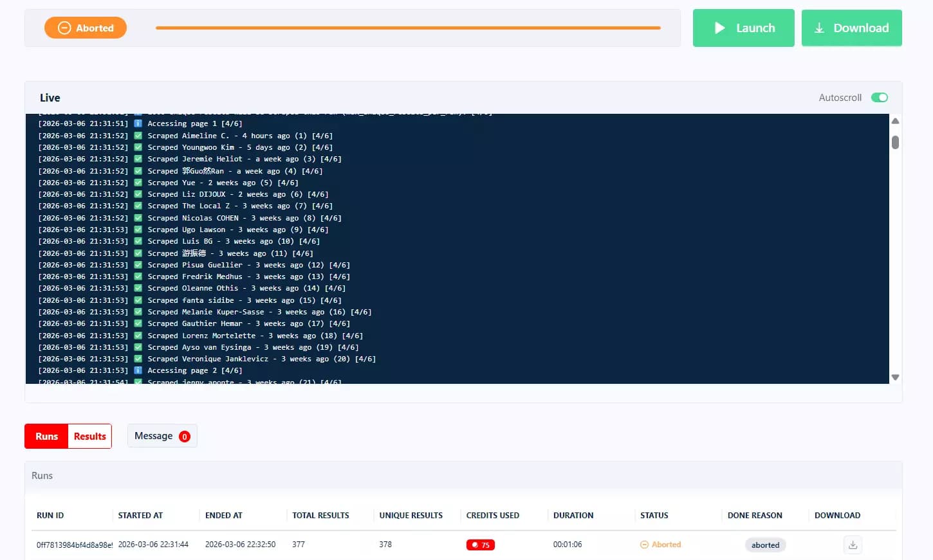Screen dimensions: 933x560
Task: Click the Aborted status icon in the top pill
Action: pyautogui.click(x=64, y=28)
